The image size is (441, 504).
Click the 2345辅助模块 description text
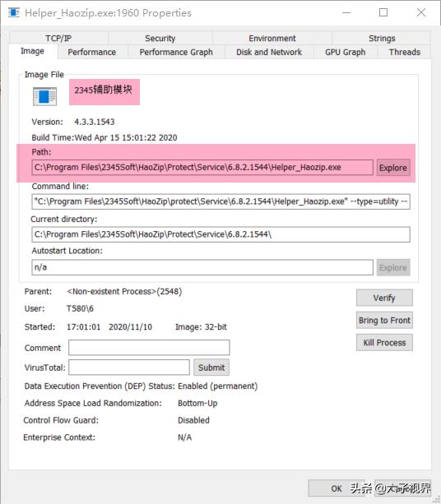[x=103, y=90]
